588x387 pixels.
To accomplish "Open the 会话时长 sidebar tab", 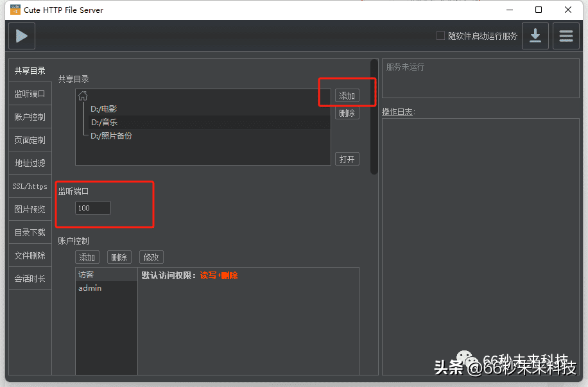I will (x=30, y=279).
